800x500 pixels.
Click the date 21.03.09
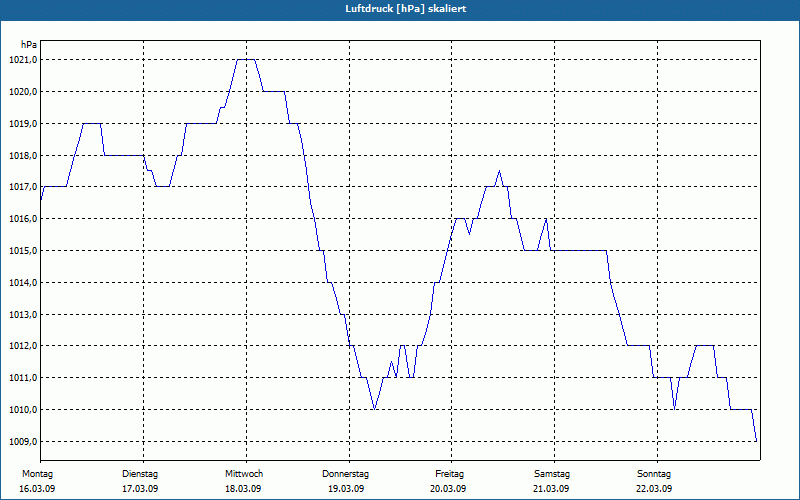(551, 489)
